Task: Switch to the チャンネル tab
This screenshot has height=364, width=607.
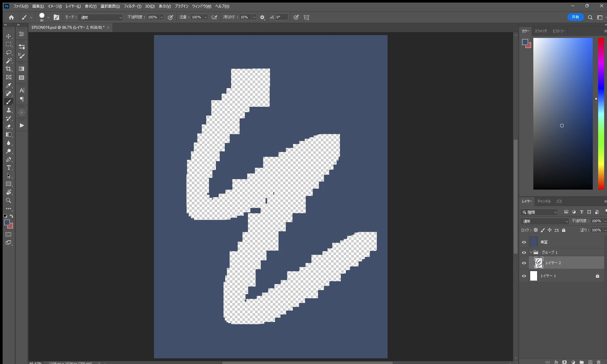Action: [544, 201]
